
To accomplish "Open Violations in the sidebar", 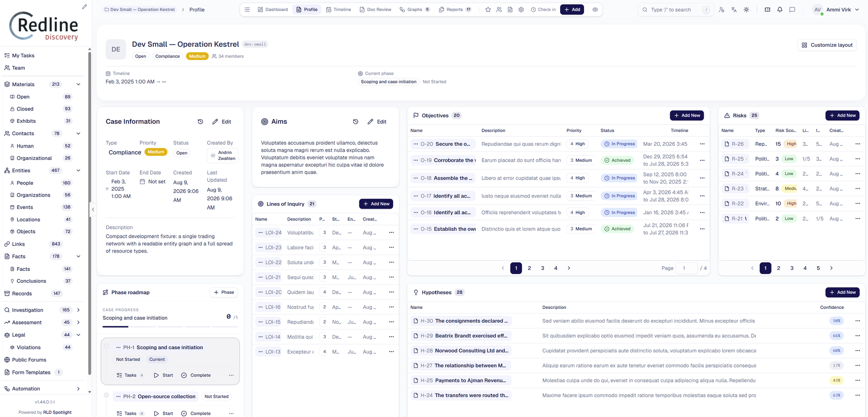I will pyautogui.click(x=28, y=347).
